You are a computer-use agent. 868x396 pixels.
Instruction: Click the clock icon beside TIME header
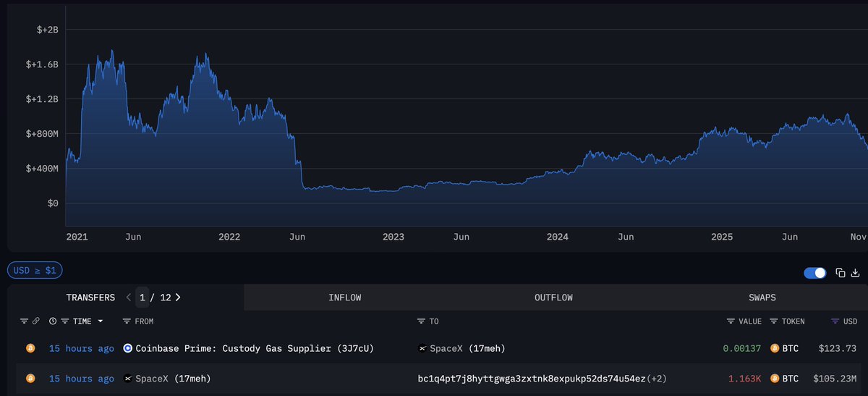53,321
